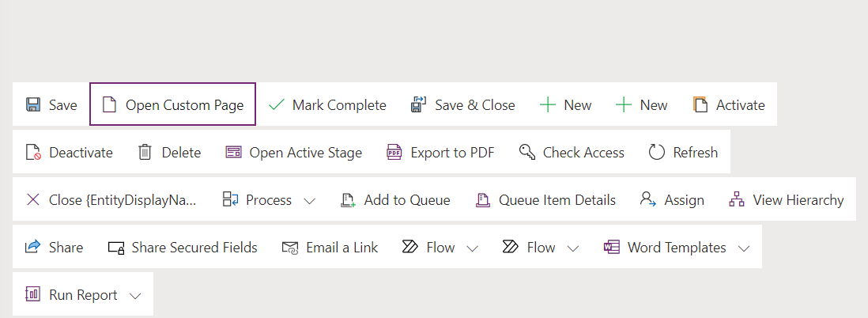Screen dimensions: 868x318
Task: Select the Deactivate command
Action: 70,153
